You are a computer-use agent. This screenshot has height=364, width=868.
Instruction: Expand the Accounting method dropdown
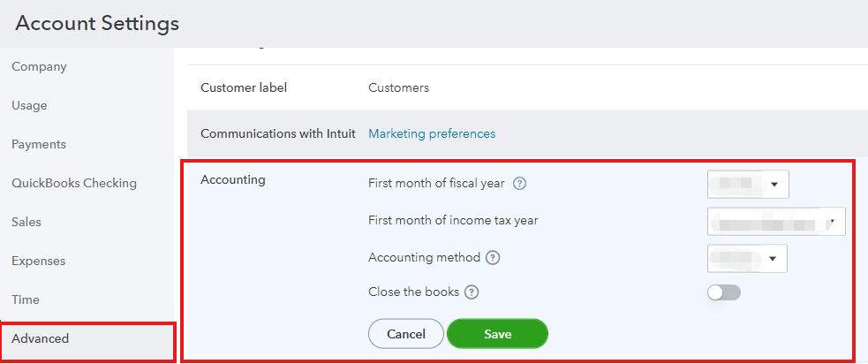pos(747,259)
